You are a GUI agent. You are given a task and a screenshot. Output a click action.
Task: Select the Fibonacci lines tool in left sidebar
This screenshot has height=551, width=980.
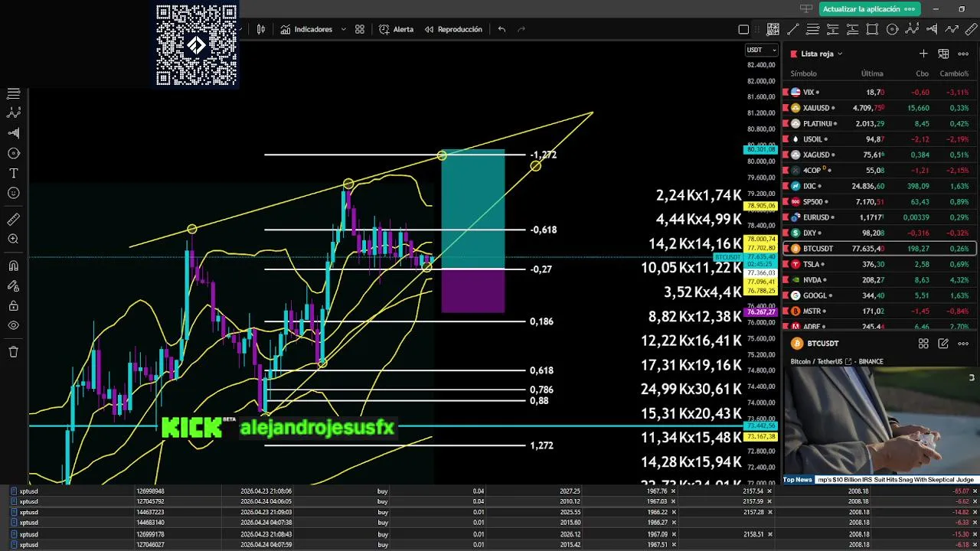click(13, 93)
